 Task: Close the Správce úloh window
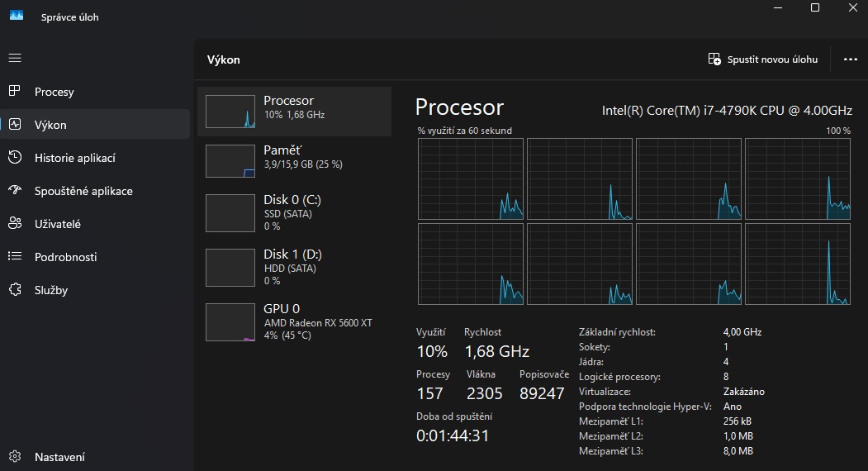tap(852, 7)
